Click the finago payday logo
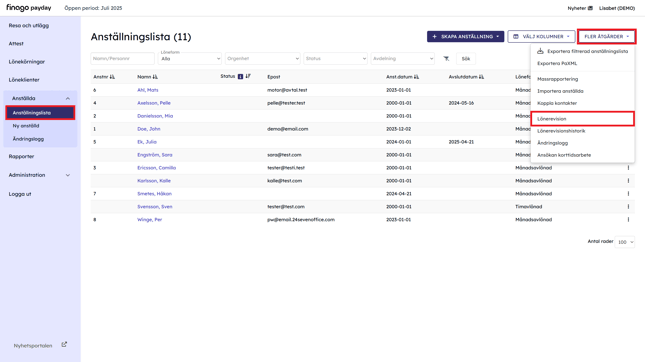 28,8
